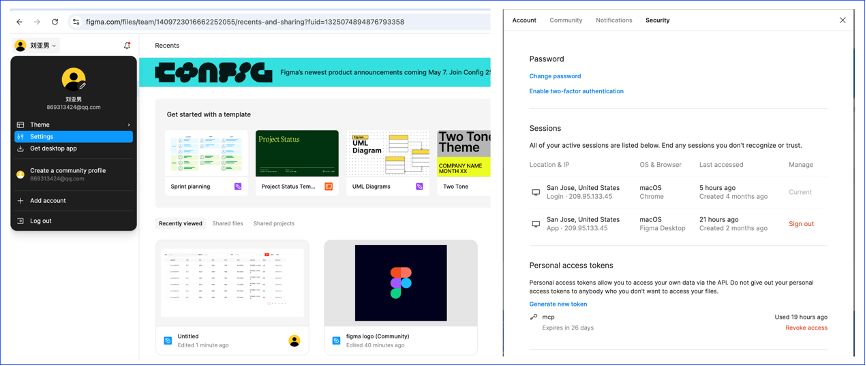Open the Untitled file thumbnail
Viewport: 866px width, 366px height.
[233, 283]
